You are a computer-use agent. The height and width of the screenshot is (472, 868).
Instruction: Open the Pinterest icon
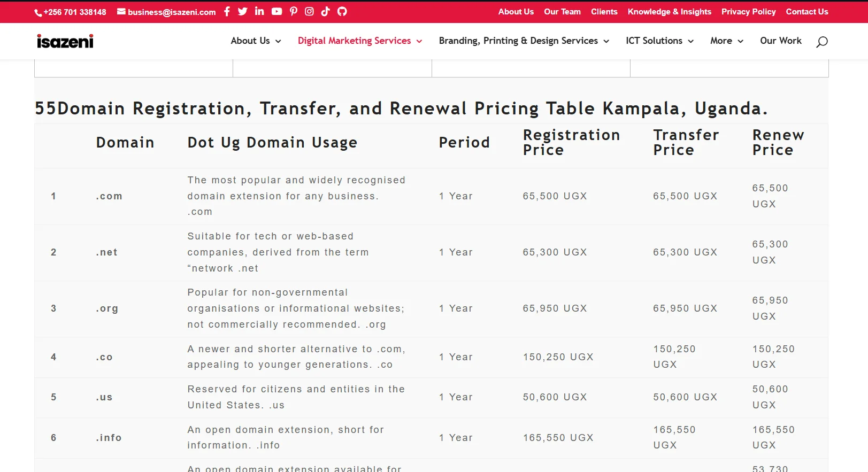pos(294,11)
